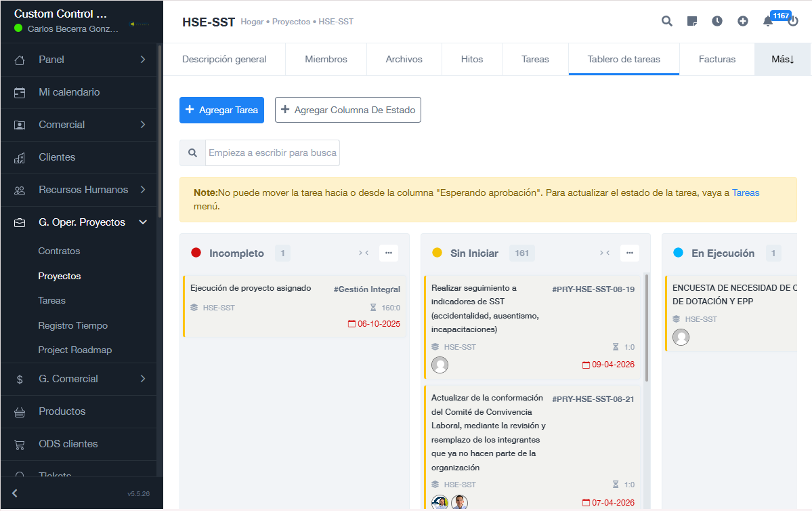Click the red Incompleto status color dot

pyautogui.click(x=196, y=253)
